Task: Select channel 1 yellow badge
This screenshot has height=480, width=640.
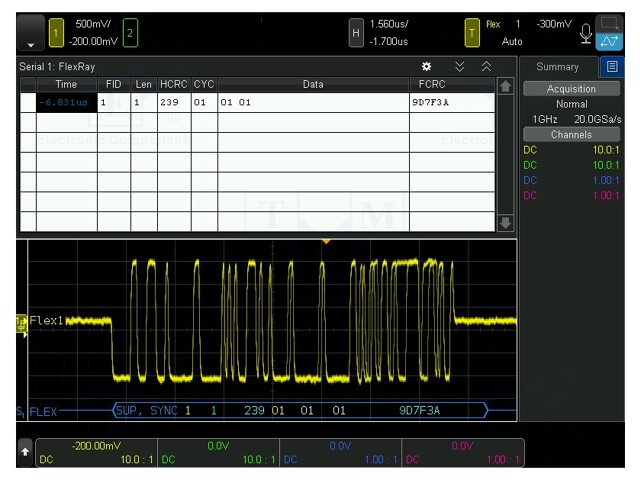Action: pos(56,33)
